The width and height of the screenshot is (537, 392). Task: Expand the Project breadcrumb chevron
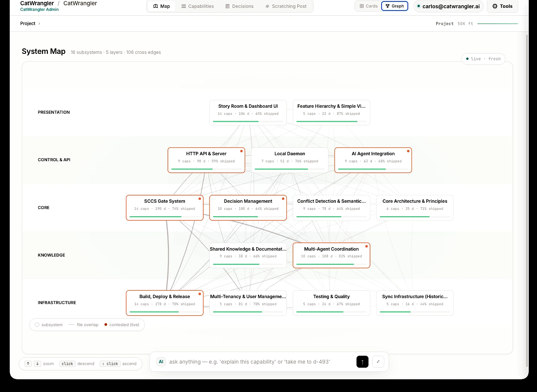(x=39, y=24)
